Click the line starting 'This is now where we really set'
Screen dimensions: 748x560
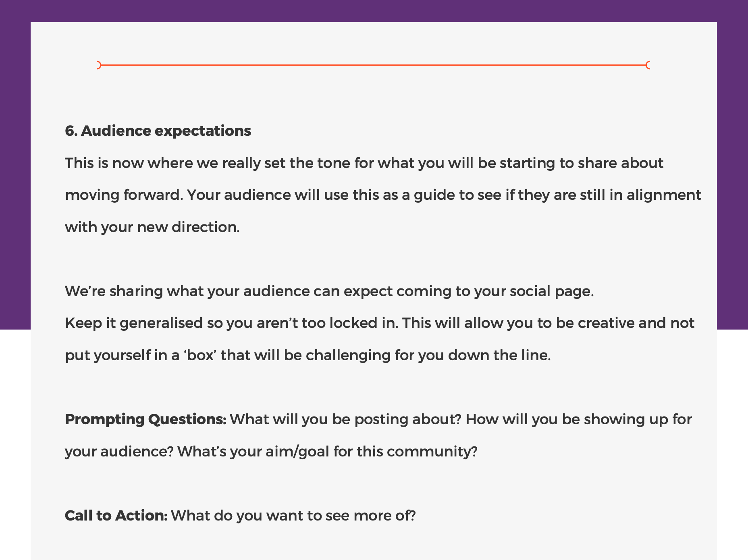(364, 163)
